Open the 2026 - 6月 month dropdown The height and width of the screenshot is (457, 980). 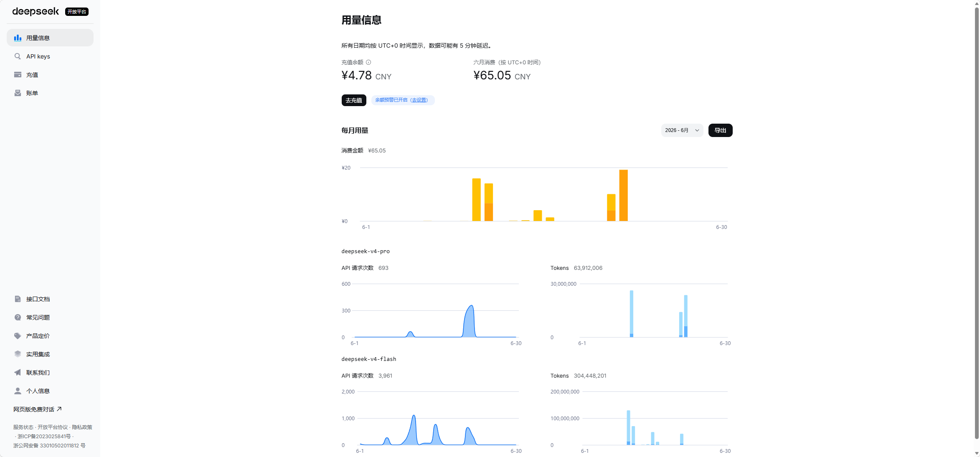click(x=682, y=130)
